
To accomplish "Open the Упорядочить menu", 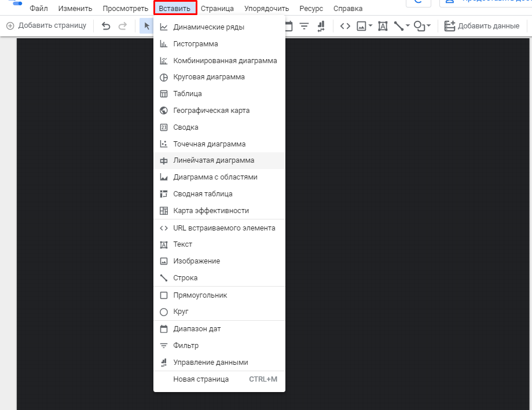I will pyautogui.click(x=266, y=9).
